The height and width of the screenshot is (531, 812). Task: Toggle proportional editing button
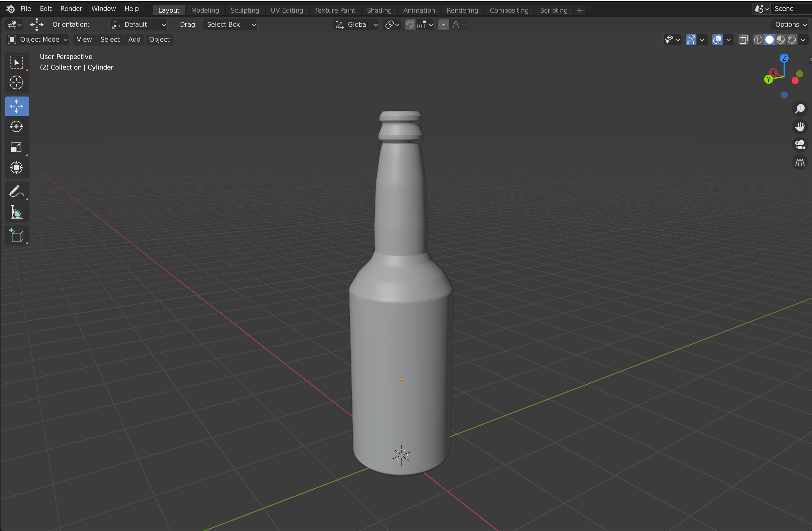pos(443,25)
